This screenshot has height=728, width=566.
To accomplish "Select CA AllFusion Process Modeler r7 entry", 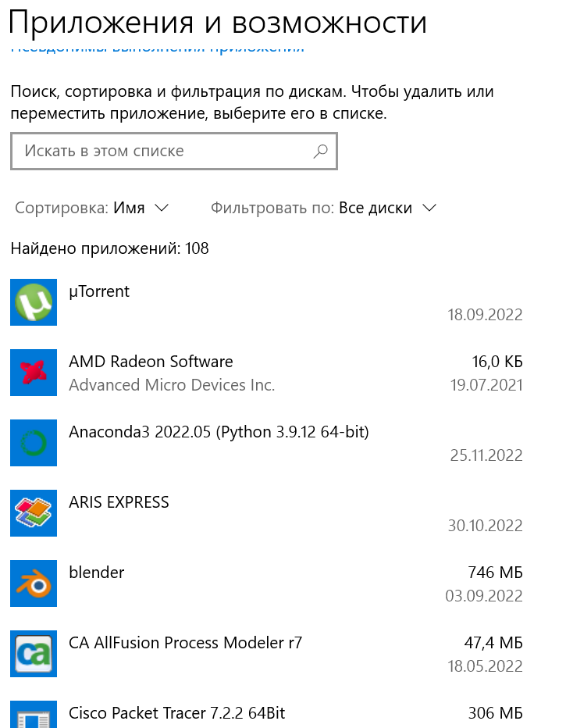I will (x=266, y=654).
